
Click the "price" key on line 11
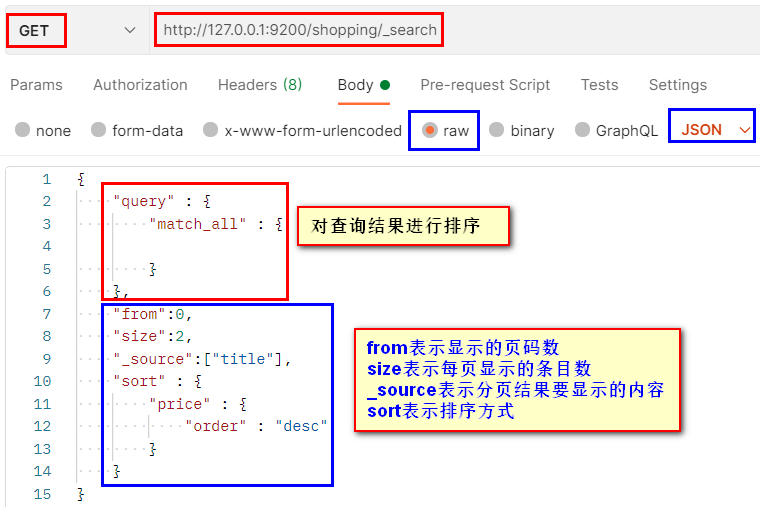tap(179, 404)
